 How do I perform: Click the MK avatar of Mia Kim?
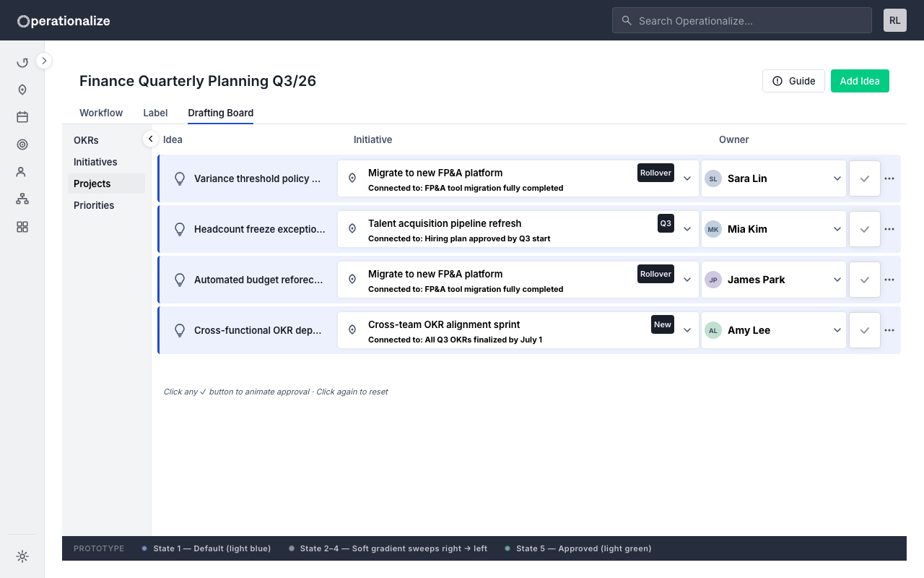coord(713,229)
